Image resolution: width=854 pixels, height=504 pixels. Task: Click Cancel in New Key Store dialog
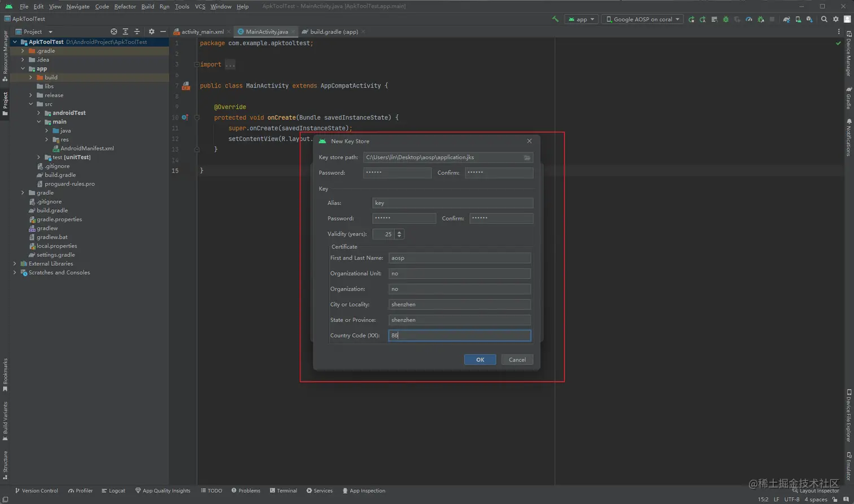tap(517, 360)
